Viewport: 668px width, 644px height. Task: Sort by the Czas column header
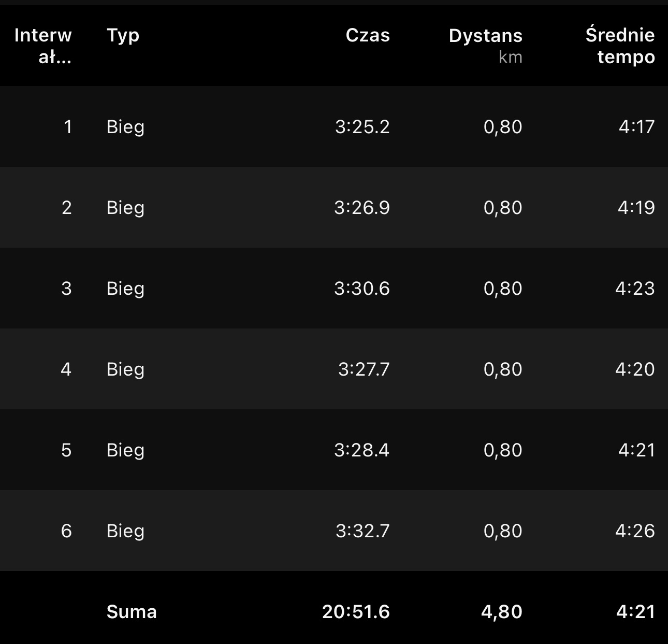coord(368,35)
